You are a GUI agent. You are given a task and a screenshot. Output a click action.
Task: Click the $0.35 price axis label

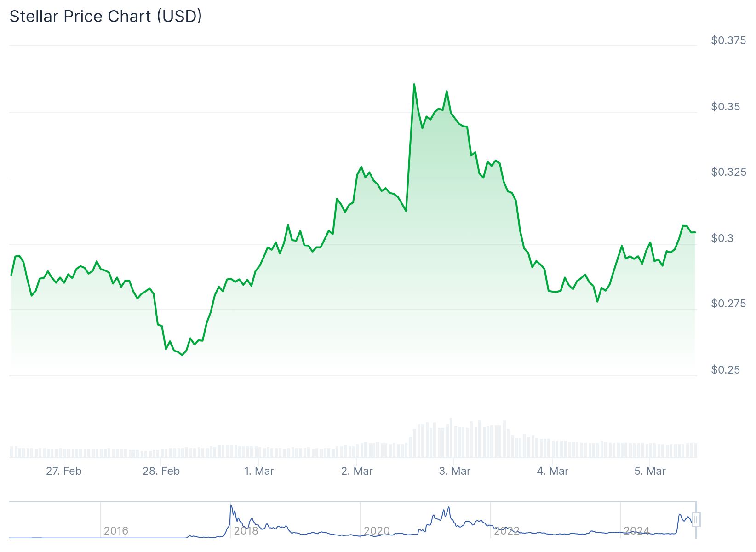[x=726, y=107]
